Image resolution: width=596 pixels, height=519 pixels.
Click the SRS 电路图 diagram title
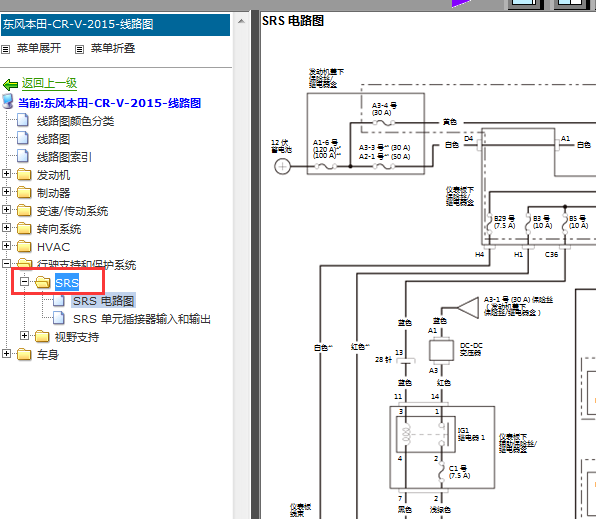293,21
